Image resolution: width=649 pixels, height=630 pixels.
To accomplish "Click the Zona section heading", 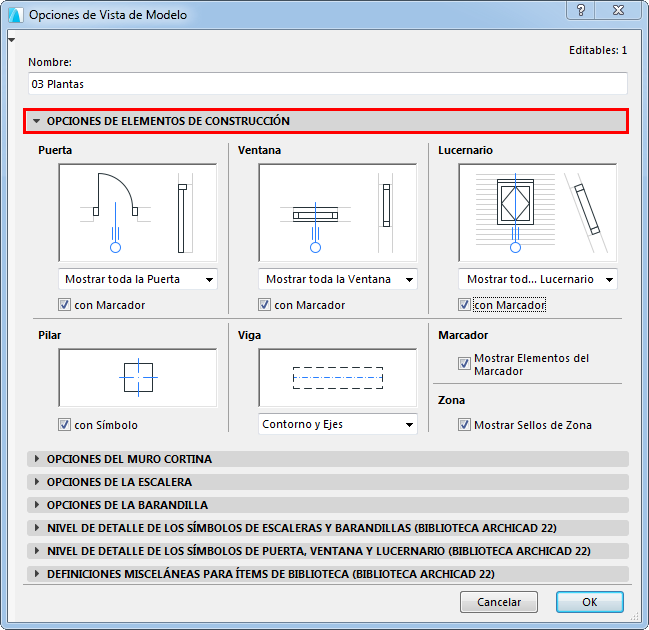I will point(451,400).
